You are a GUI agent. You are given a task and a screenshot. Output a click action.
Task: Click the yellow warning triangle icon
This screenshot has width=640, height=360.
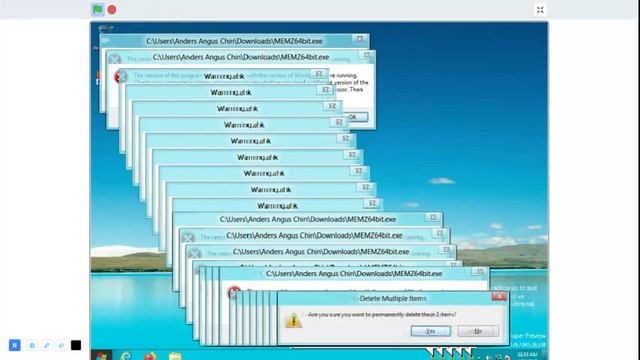pyautogui.click(x=293, y=320)
